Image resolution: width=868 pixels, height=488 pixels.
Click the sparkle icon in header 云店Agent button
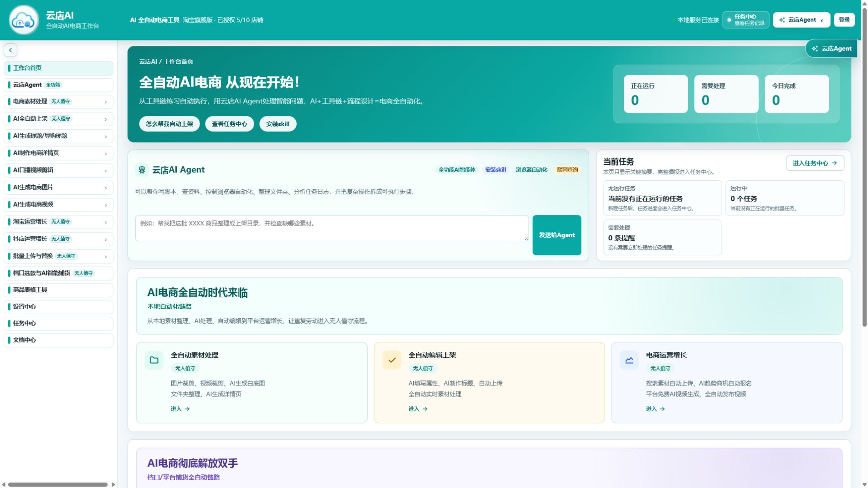(x=782, y=20)
